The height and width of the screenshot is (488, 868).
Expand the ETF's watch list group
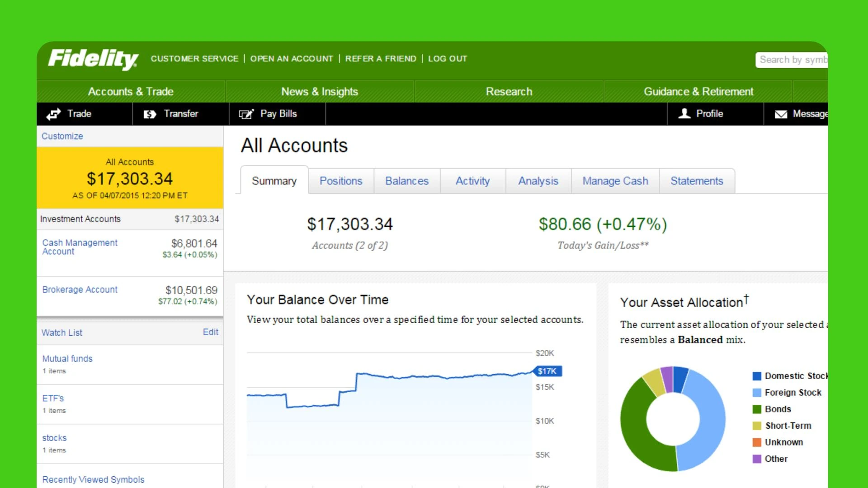(x=53, y=399)
